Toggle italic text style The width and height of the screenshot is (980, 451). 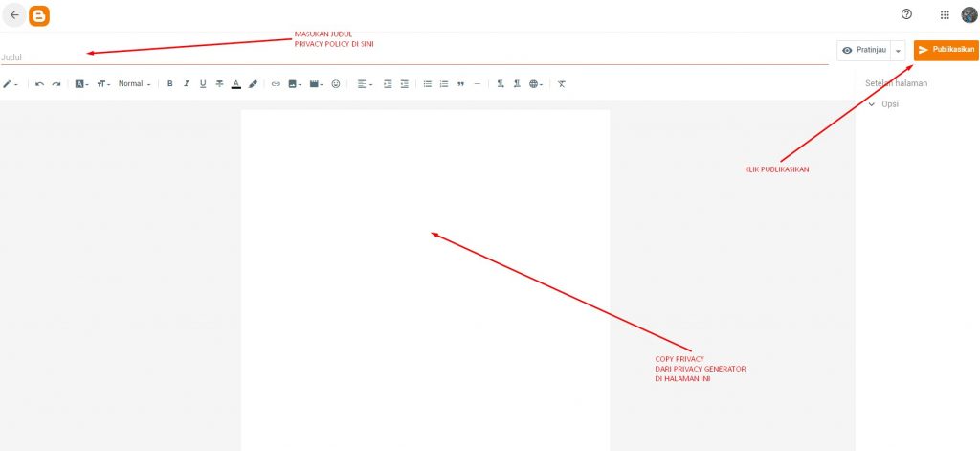tap(187, 84)
